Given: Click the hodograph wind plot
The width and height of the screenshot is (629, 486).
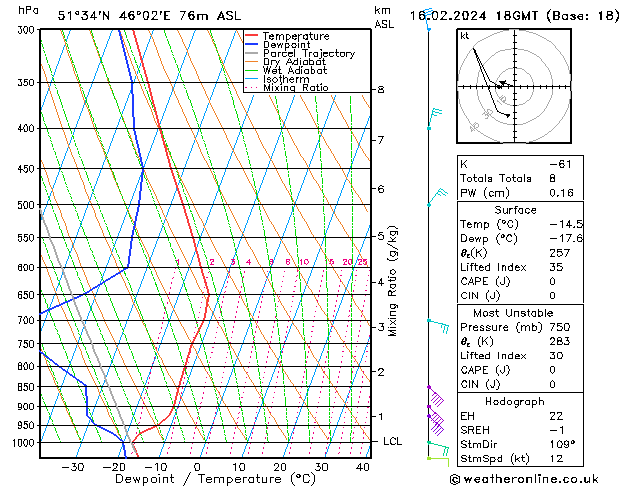Looking at the screenshot, I should pyautogui.click(x=514, y=86).
